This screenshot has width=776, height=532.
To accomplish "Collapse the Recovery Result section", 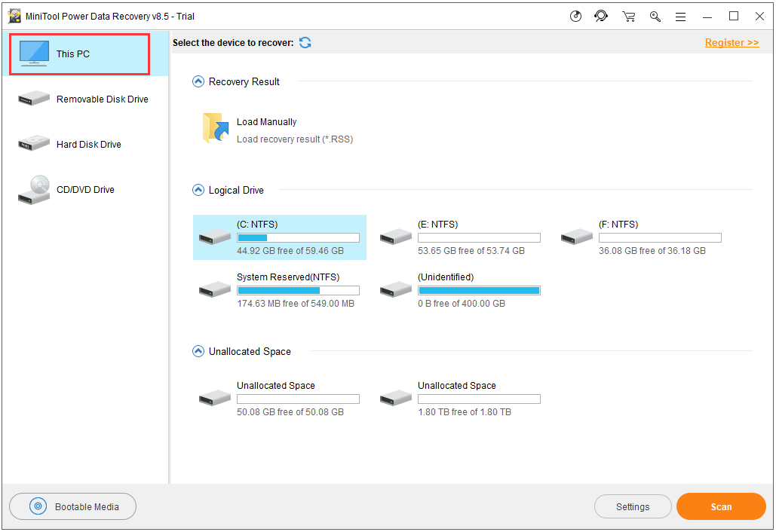I will pos(198,81).
